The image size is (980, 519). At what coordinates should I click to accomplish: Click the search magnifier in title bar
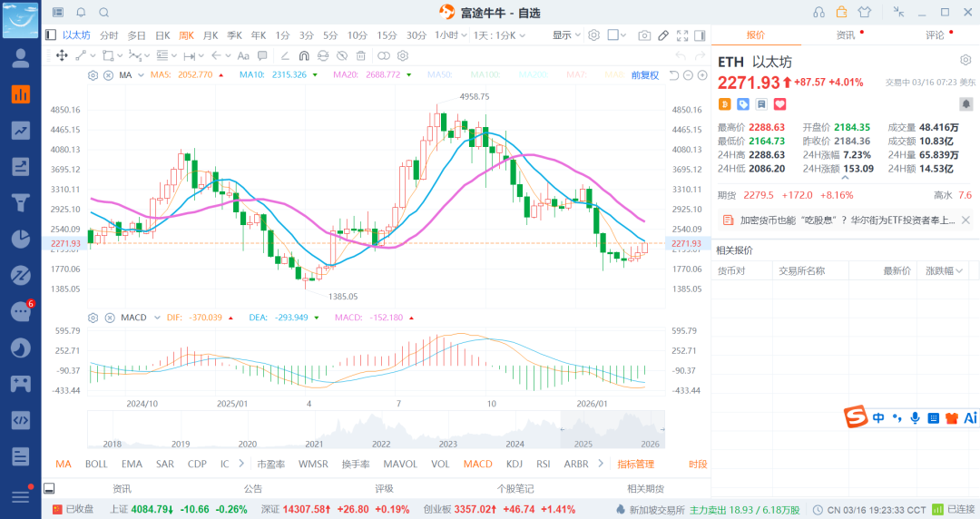coord(104,13)
